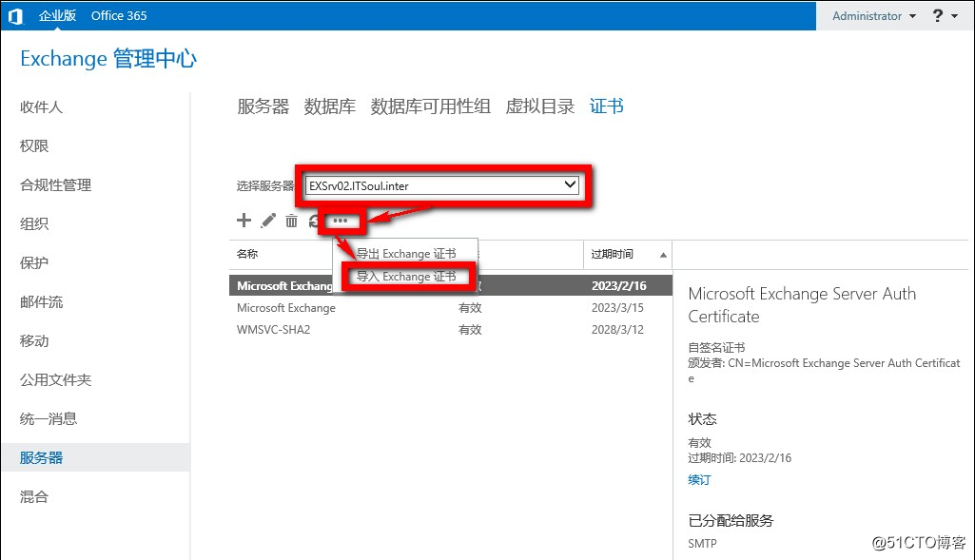Open the 证书 tab
Image resolution: width=975 pixels, height=560 pixels.
606,106
